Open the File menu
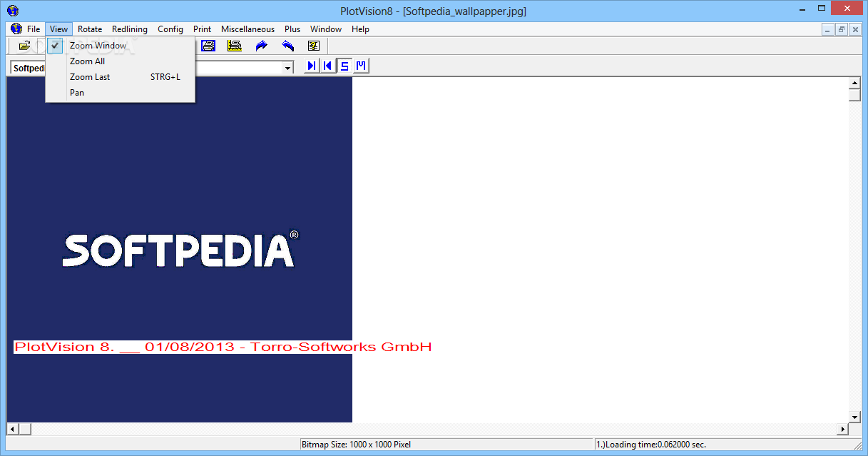This screenshot has height=456, width=868. tap(34, 29)
